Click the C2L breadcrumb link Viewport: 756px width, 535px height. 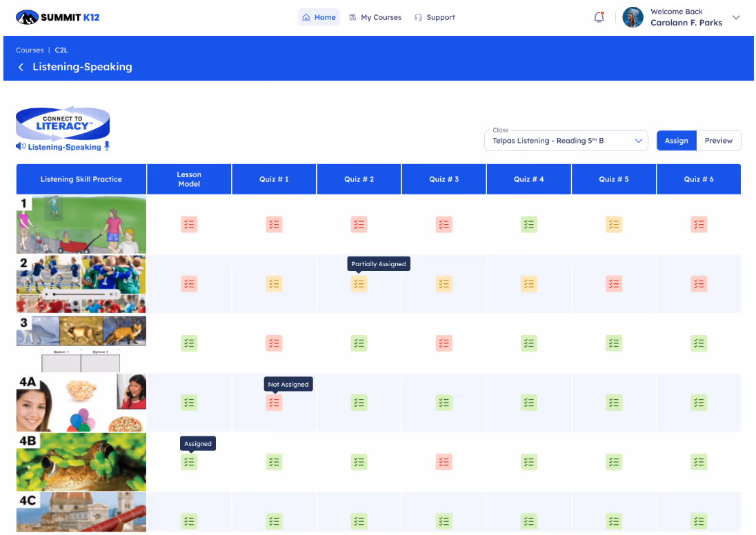click(x=61, y=50)
